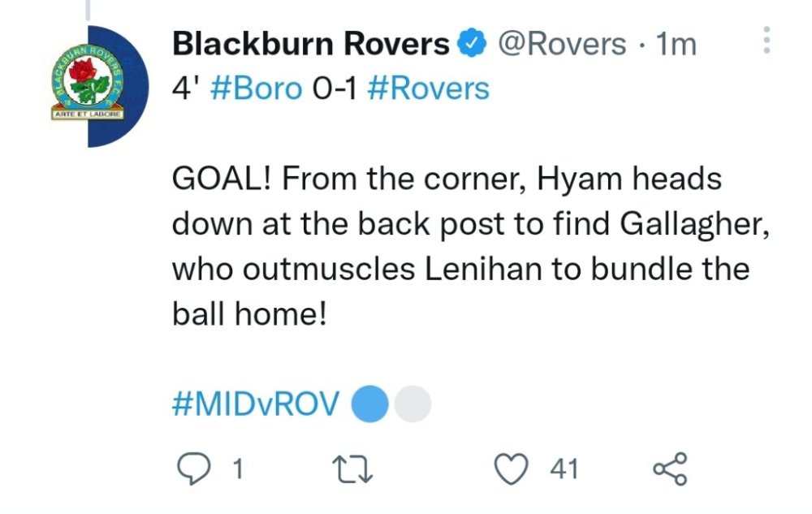Open the three-dot more options menu

tap(764, 41)
